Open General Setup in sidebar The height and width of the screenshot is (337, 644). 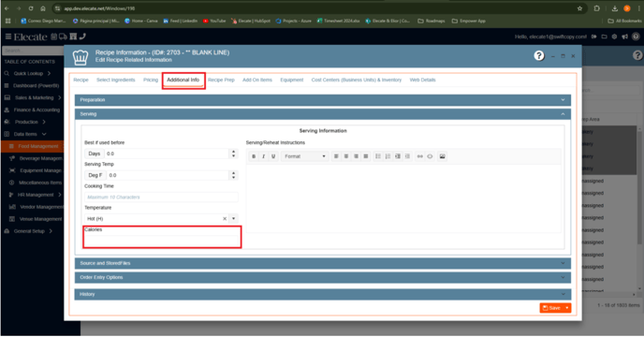tap(28, 231)
